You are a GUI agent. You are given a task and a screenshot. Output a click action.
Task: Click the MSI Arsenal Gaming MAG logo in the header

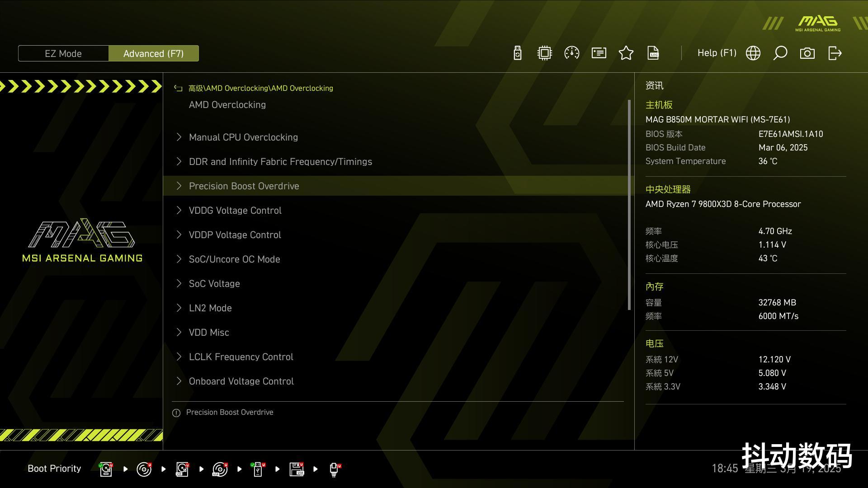tap(818, 23)
